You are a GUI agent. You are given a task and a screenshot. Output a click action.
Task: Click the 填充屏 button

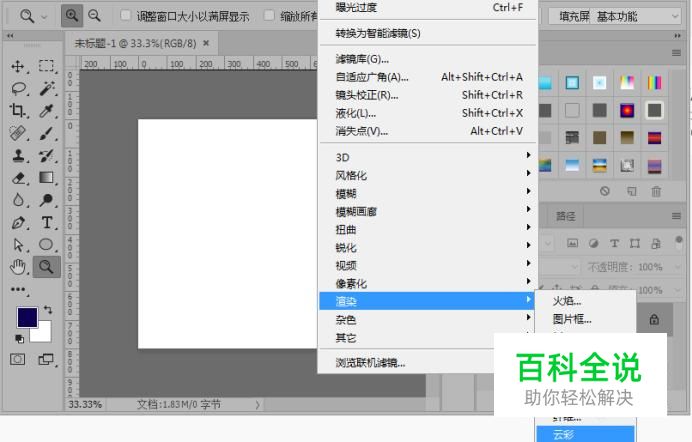pyautogui.click(x=574, y=17)
